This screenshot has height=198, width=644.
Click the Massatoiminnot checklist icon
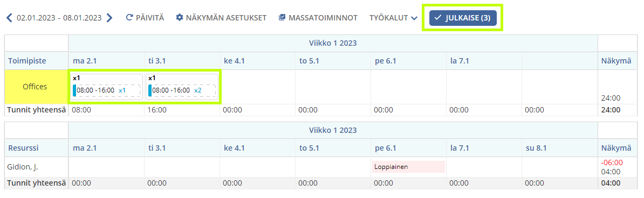coord(282,18)
